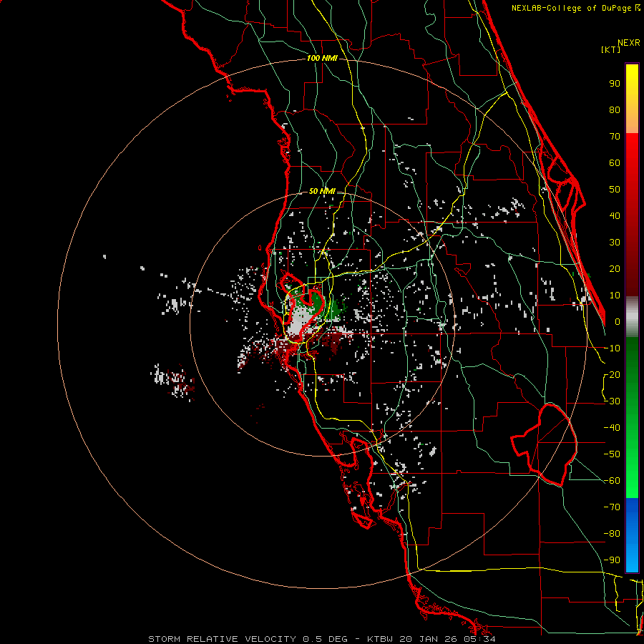
Task: Click the -60 scale value
Action: [x=612, y=481]
